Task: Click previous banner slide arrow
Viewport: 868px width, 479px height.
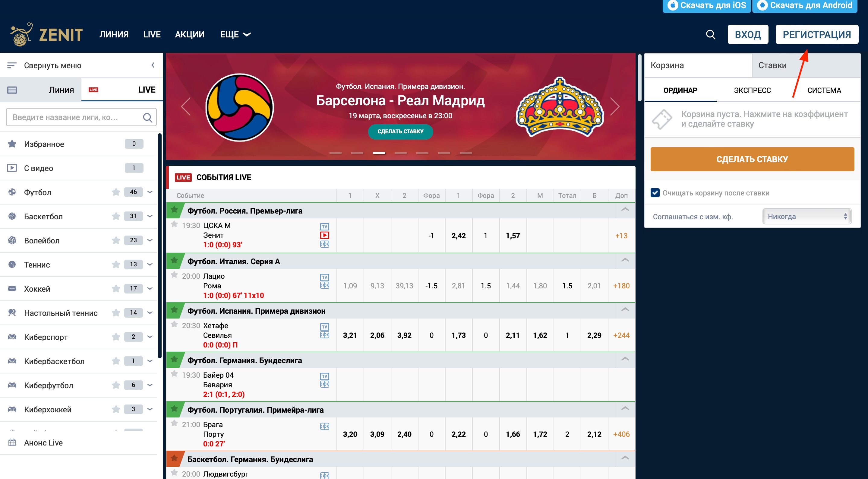Action: tap(186, 106)
